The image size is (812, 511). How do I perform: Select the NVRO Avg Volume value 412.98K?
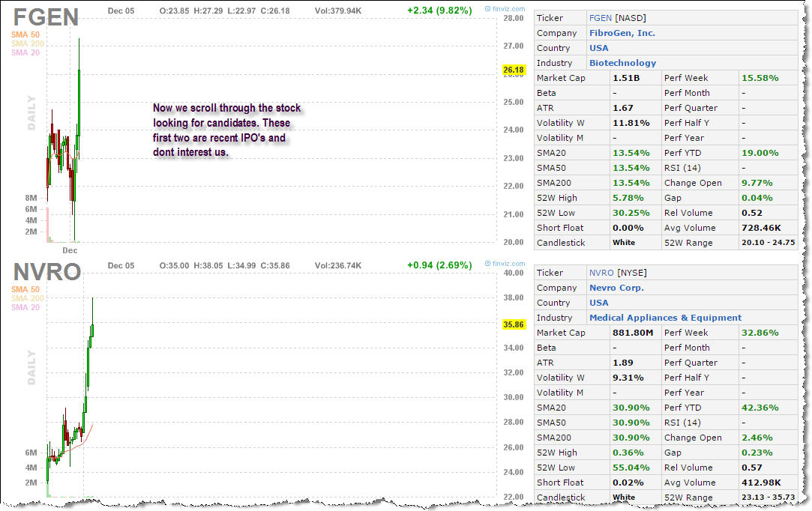pos(761,483)
